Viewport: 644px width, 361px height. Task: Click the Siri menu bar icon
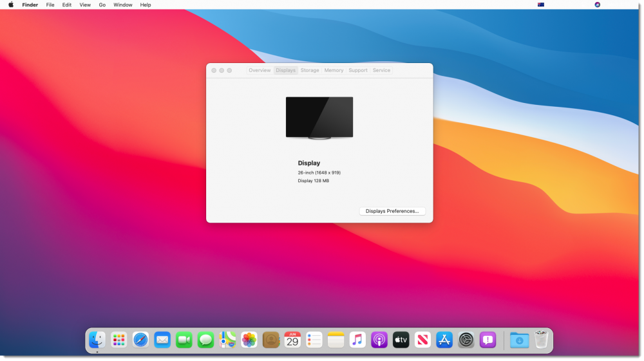(598, 5)
